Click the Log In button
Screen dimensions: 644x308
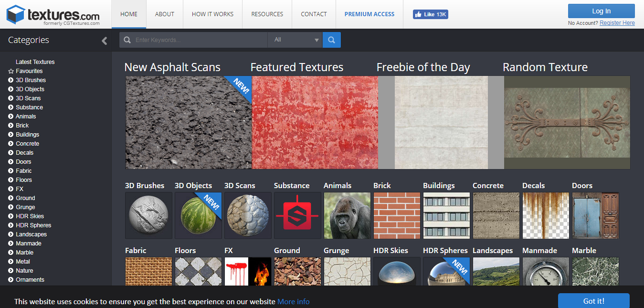click(602, 11)
